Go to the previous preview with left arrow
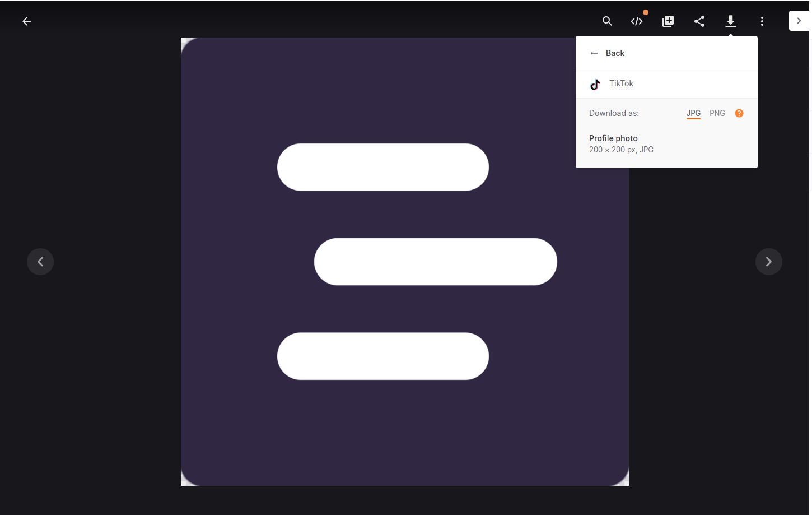The height and width of the screenshot is (515, 812). pyautogui.click(x=40, y=261)
